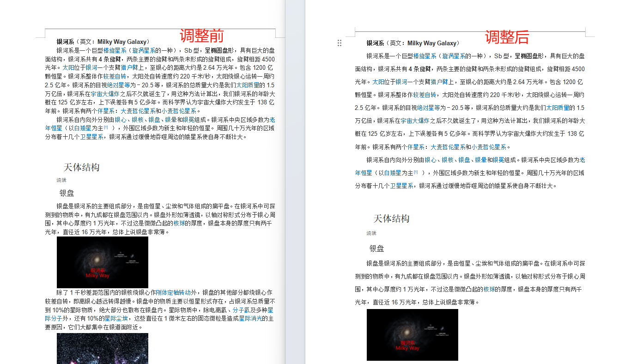
Task: Open the 太阳质量 link in right document
Action: coord(558,108)
